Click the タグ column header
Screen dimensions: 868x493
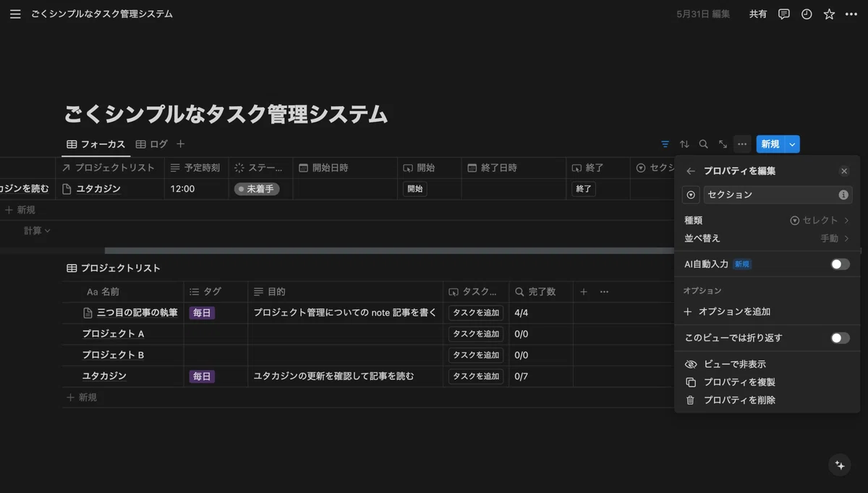click(216, 292)
